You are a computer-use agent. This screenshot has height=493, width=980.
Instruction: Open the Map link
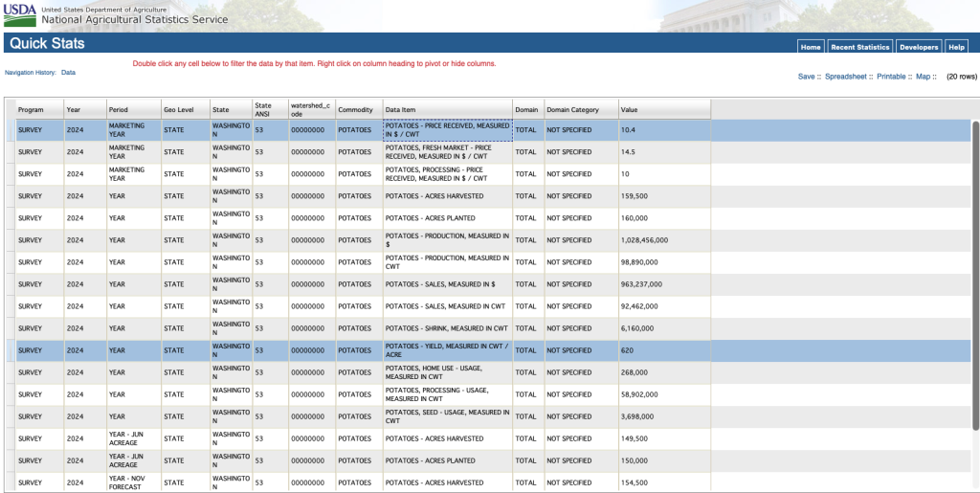[924, 77]
